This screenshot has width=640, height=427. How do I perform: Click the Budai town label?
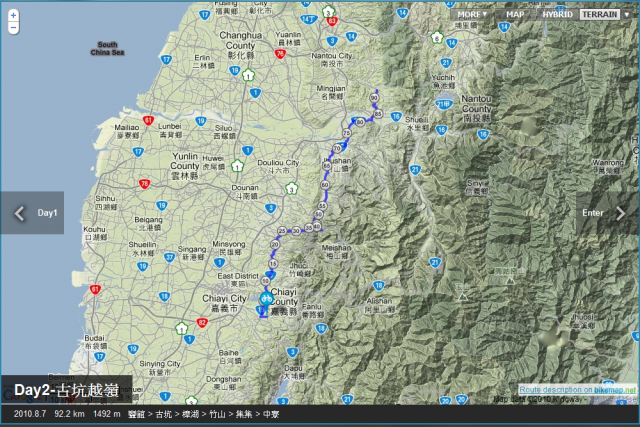(94, 342)
